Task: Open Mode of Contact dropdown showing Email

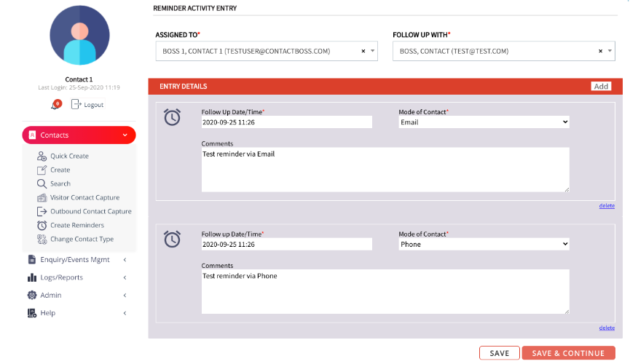Action: coord(484,122)
